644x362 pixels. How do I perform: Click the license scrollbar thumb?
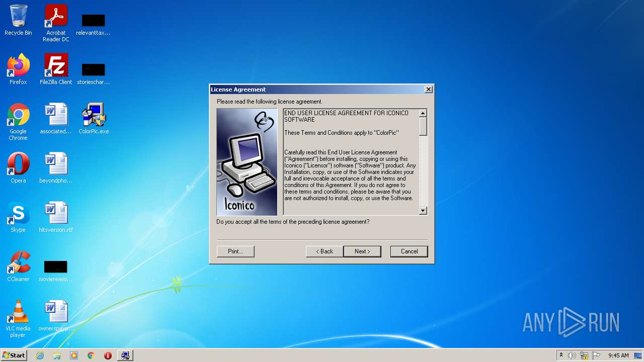[x=423, y=126]
